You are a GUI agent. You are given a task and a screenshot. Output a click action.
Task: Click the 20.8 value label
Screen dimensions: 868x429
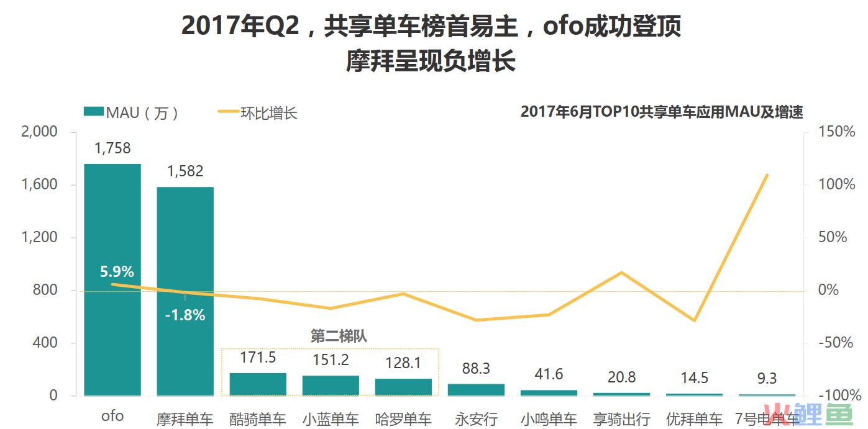(621, 377)
